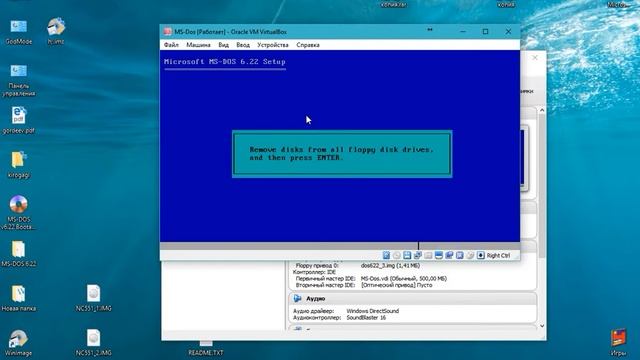
Task: Click the [Оптический привод] Пусто entry
Action: pyautogui.click(x=396, y=285)
